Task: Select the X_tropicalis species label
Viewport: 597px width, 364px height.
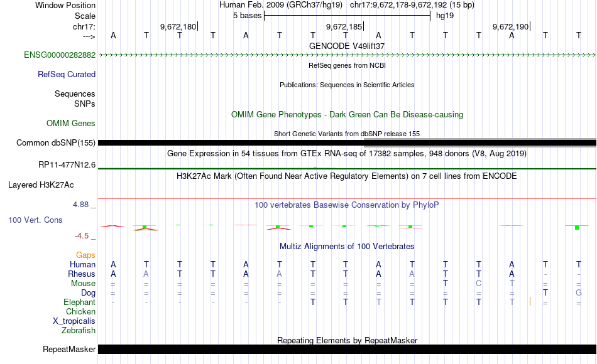Action: pyautogui.click(x=74, y=321)
